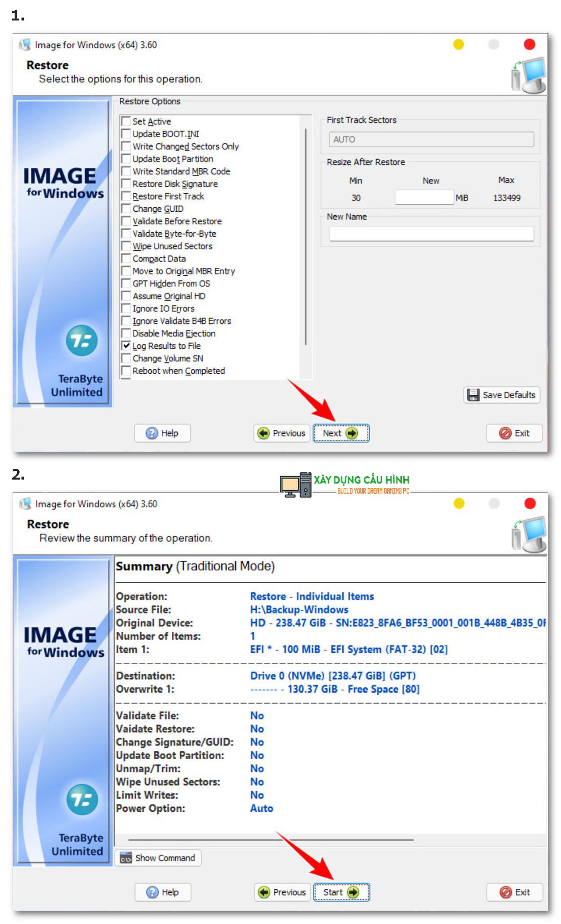Click the Min value '30'
Image resolution: width=561 pixels, height=924 pixels.
356,198
